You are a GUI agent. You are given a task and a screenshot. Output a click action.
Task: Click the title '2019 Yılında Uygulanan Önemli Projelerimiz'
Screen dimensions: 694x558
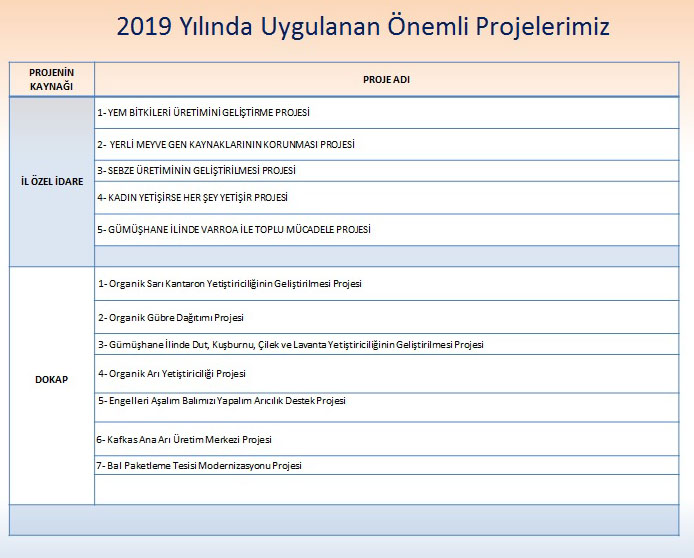click(363, 27)
